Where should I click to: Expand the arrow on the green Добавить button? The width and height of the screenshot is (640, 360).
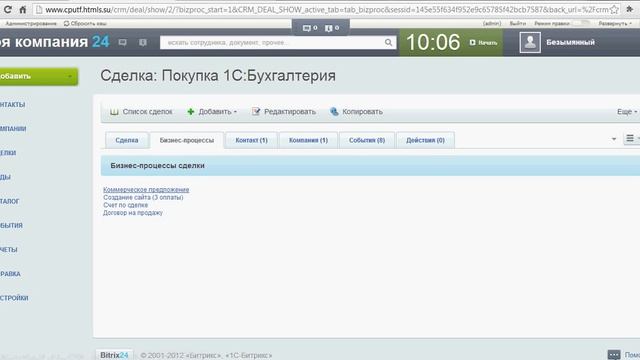(x=70, y=77)
